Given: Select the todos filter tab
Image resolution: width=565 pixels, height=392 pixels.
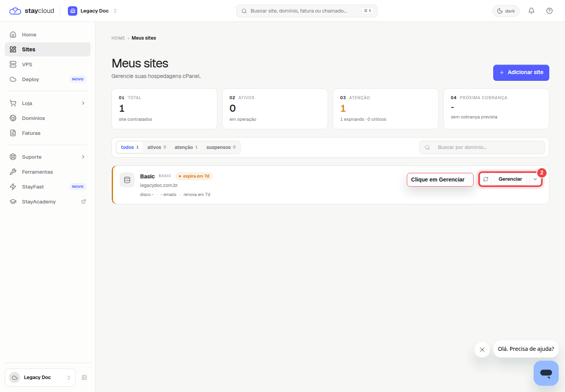Looking at the screenshot, I should pos(129,147).
